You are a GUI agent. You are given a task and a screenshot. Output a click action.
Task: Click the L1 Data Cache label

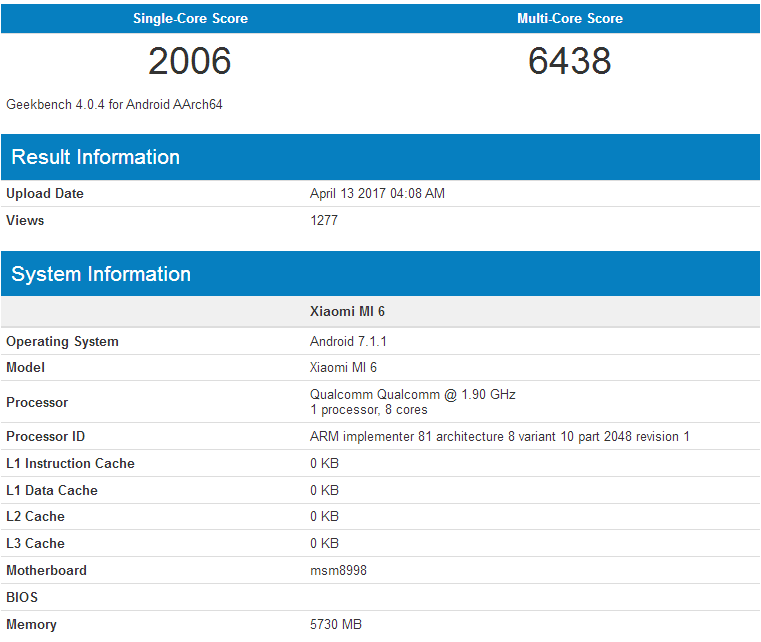[x=51, y=491]
